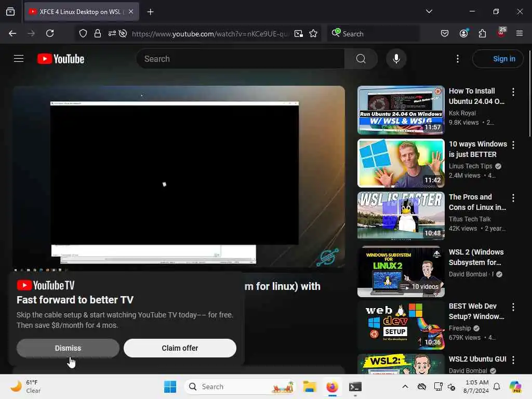This screenshot has width=532, height=399.
Task: Open the OneDrive cloud tray icon
Action: click(x=422, y=387)
